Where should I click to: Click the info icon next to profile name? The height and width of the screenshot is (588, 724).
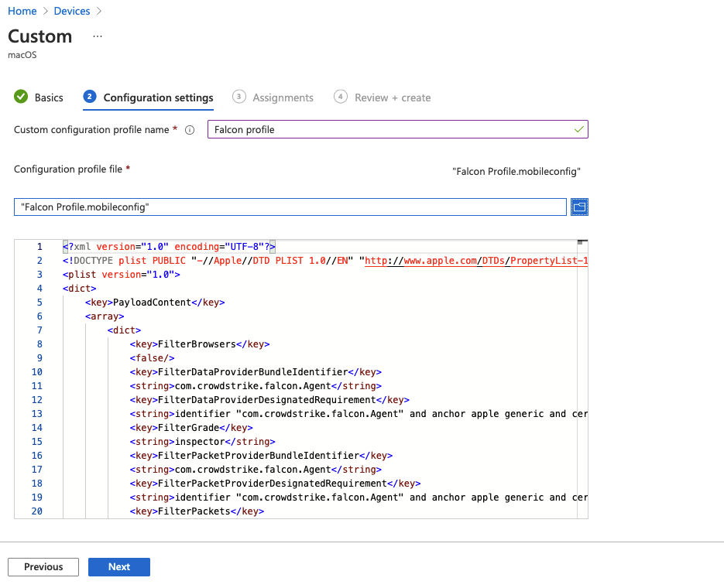[x=189, y=130]
